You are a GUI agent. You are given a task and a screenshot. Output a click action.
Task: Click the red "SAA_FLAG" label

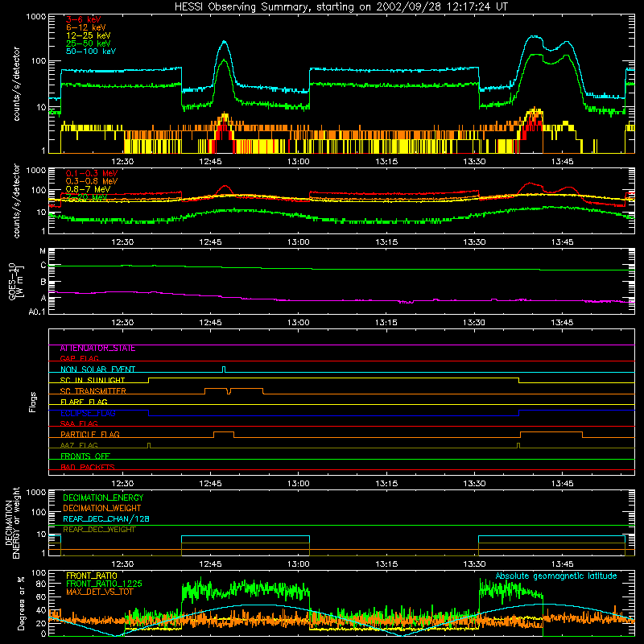click(79, 423)
